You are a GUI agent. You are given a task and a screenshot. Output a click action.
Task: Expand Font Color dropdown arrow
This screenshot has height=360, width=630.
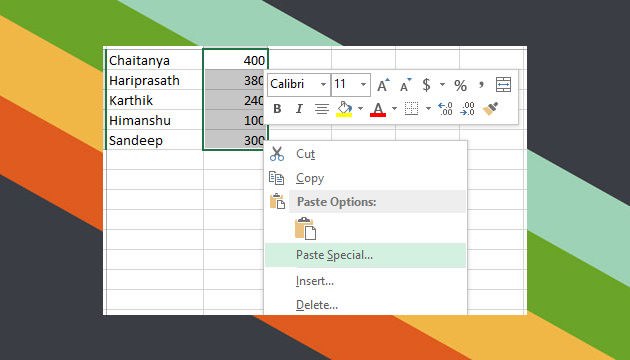coord(394,108)
